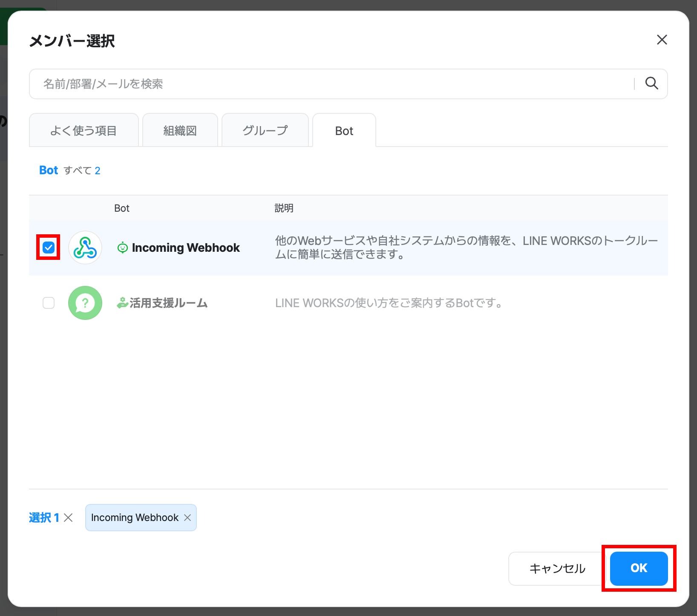
Task: Open the 組織図 tab
Action: 180,130
